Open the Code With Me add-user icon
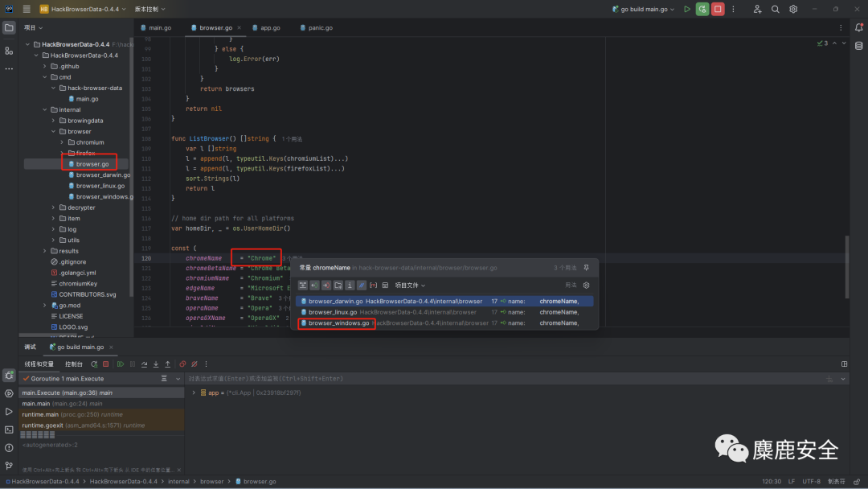The image size is (868, 489). coord(757,9)
